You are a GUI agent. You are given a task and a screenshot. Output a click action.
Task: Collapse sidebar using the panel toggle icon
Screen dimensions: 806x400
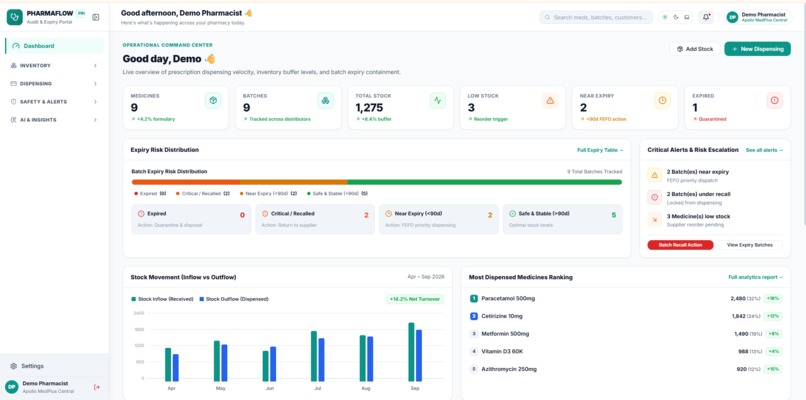pos(96,17)
